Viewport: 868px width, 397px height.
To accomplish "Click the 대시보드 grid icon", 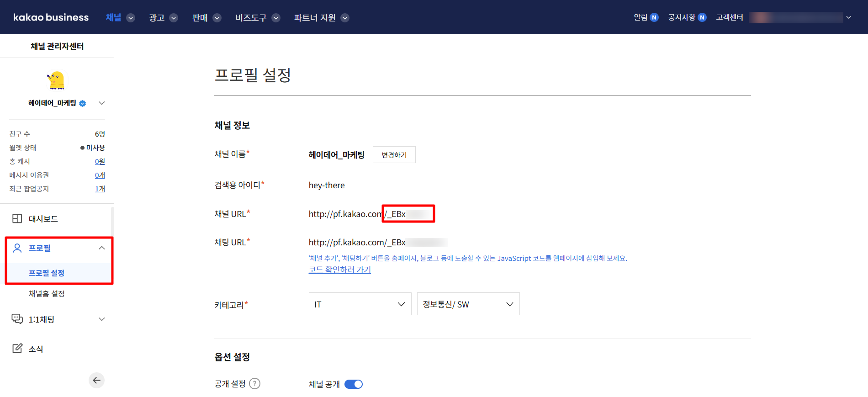I will click(x=17, y=218).
